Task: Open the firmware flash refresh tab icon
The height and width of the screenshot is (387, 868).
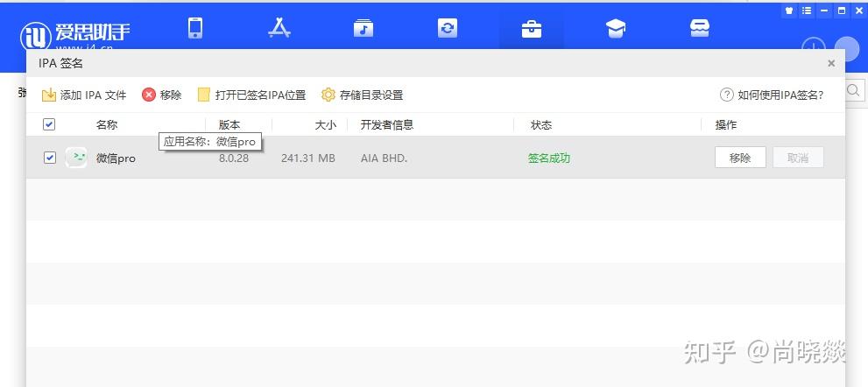Action: [x=448, y=28]
